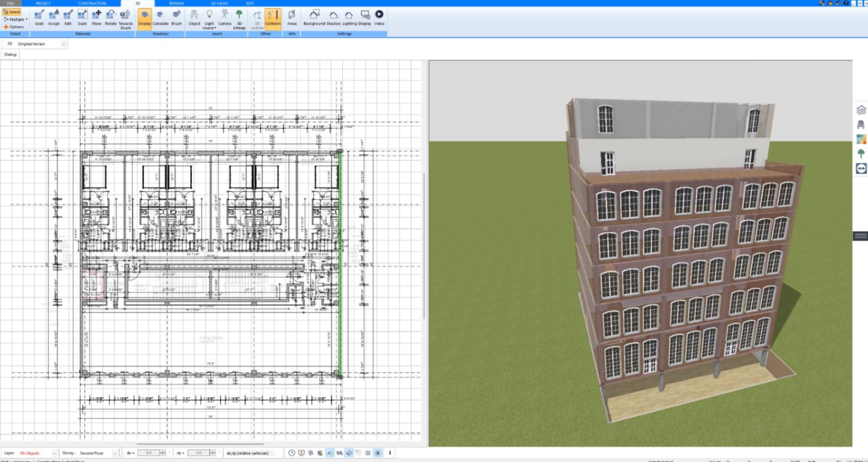Open Shadow settings
This screenshot has width=868, height=462.
(x=333, y=17)
